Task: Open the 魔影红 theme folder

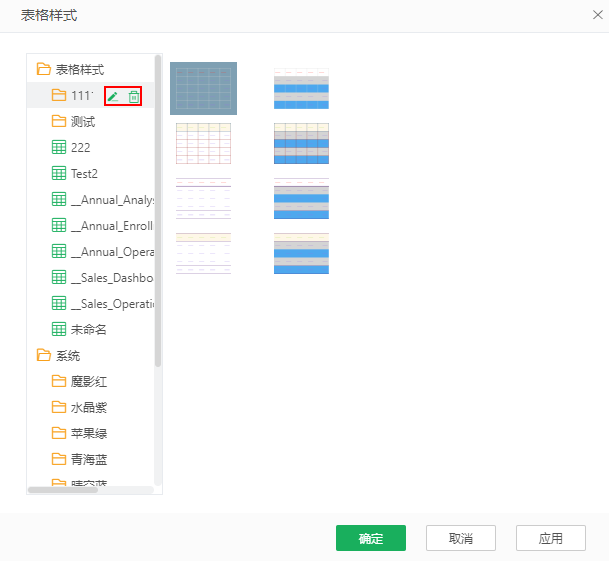Action: point(89,382)
